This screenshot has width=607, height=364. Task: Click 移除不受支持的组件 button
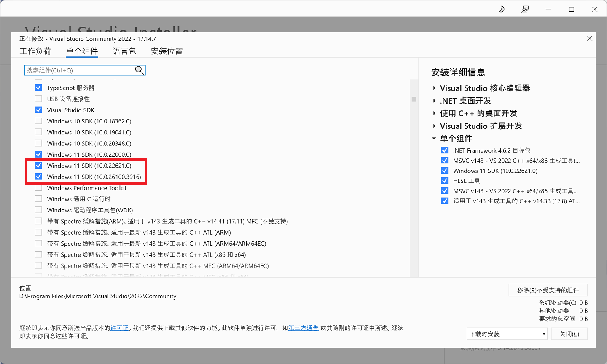548,290
